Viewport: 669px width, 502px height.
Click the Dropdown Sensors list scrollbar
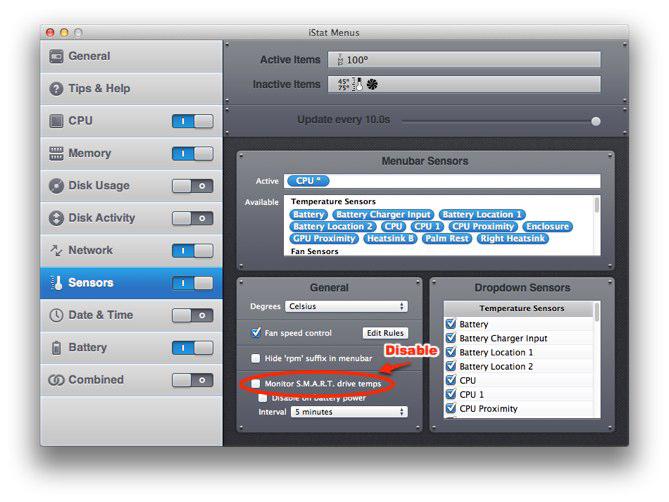coord(596,312)
